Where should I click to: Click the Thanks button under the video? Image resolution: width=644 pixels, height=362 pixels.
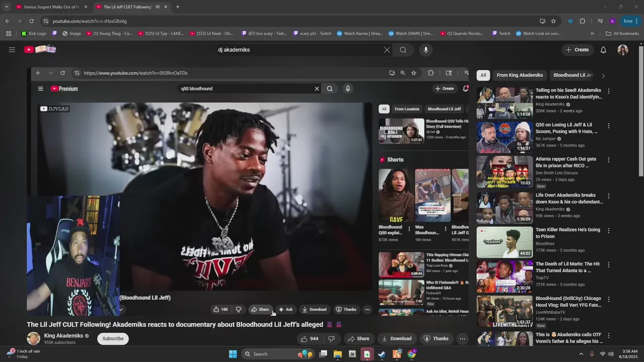coord(436,339)
